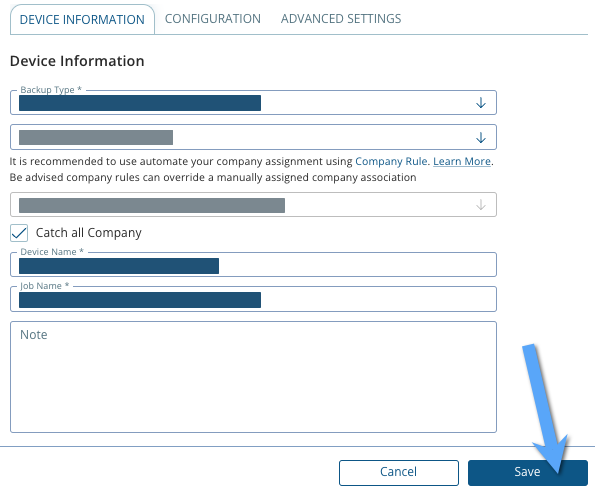Open the Backup Type dropdown arrow
This screenshot has width=595, height=495.
pyautogui.click(x=481, y=103)
